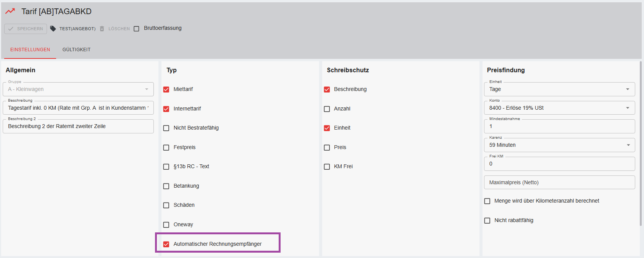
Task: Click the LÖSCHEN button
Action: [x=119, y=29]
